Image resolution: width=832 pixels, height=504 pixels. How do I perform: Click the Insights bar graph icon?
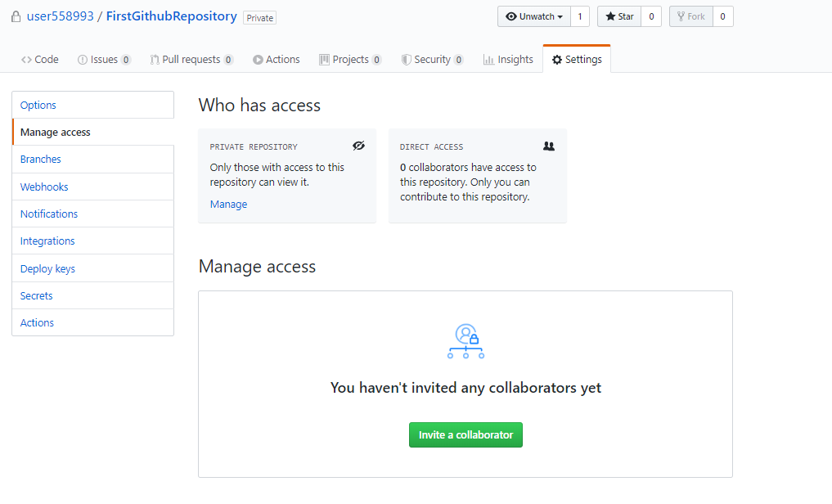[x=488, y=60]
